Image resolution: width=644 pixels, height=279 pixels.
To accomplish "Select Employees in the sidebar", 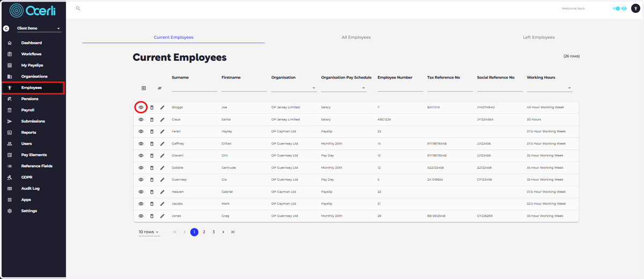I will pyautogui.click(x=33, y=88).
